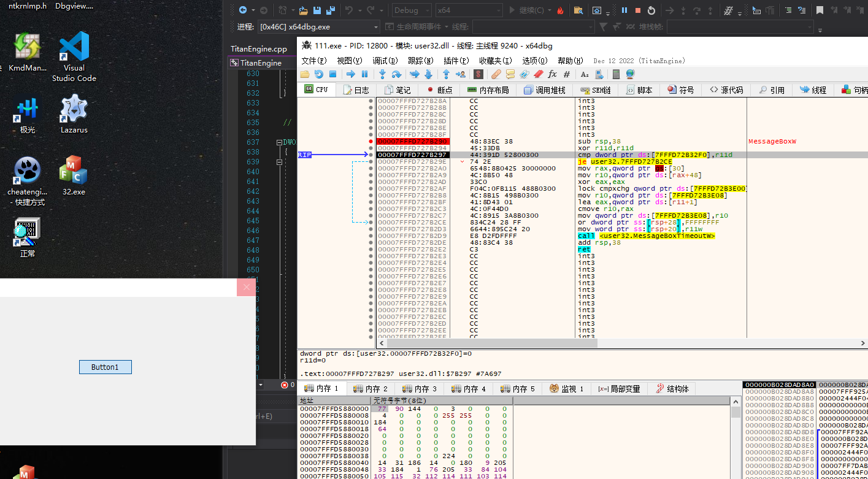This screenshot has width=868, height=479.
Task: Collapse the disassembly branch chevron near 74 2E
Action: click(463, 162)
